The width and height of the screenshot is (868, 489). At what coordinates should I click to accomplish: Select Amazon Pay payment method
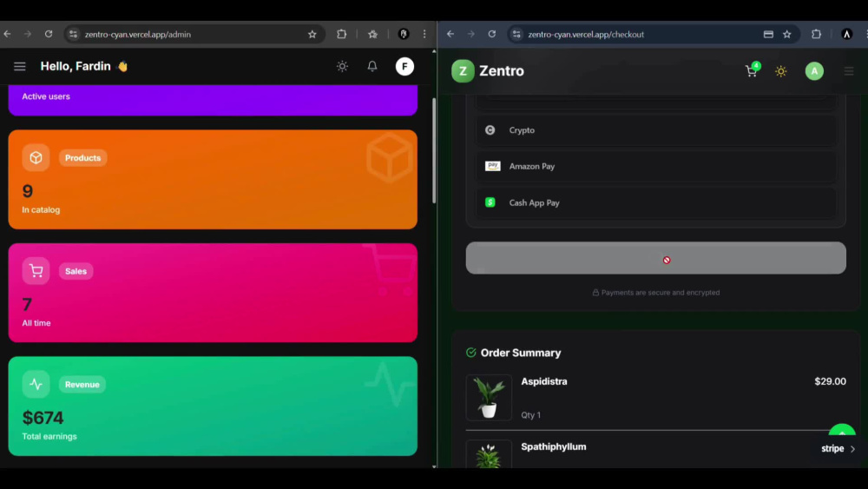(x=656, y=166)
